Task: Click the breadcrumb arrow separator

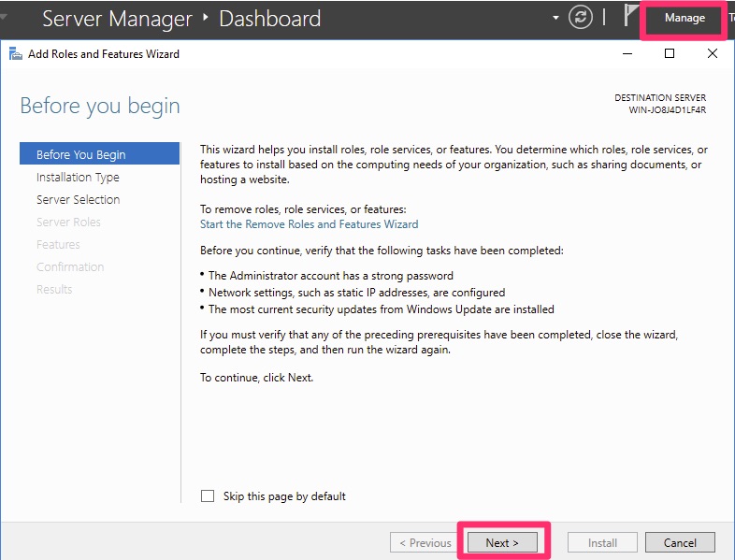Action: click(206, 18)
